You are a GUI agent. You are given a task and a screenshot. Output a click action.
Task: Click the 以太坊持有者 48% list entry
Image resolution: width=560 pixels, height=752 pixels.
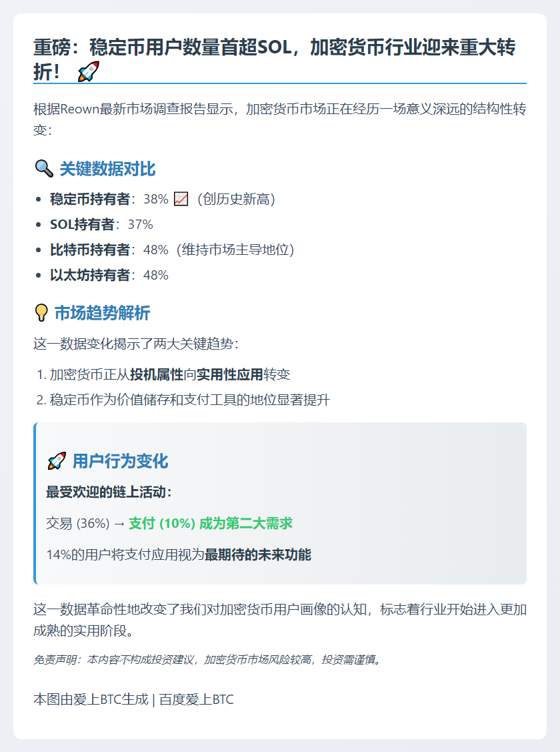[109, 276]
